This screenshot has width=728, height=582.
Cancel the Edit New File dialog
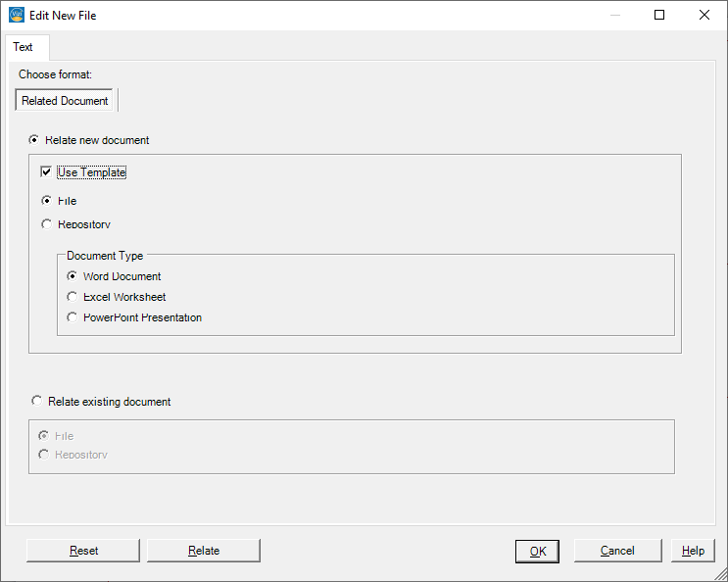point(617,551)
